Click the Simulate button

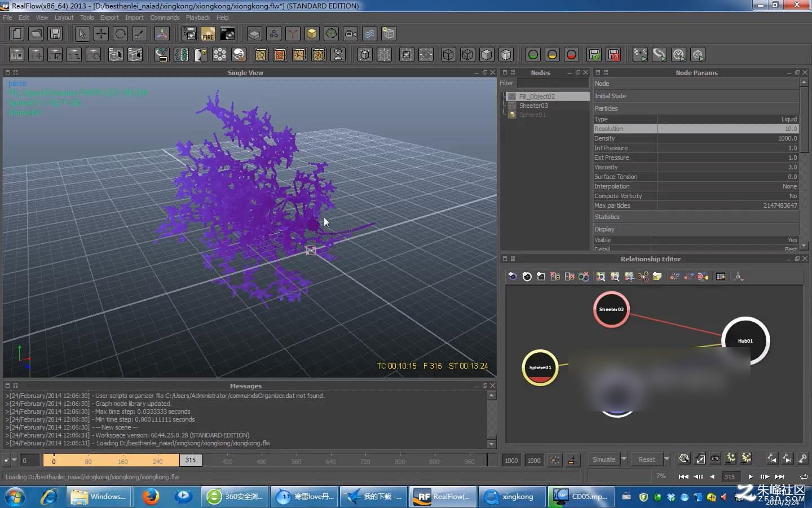pyautogui.click(x=604, y=459)
